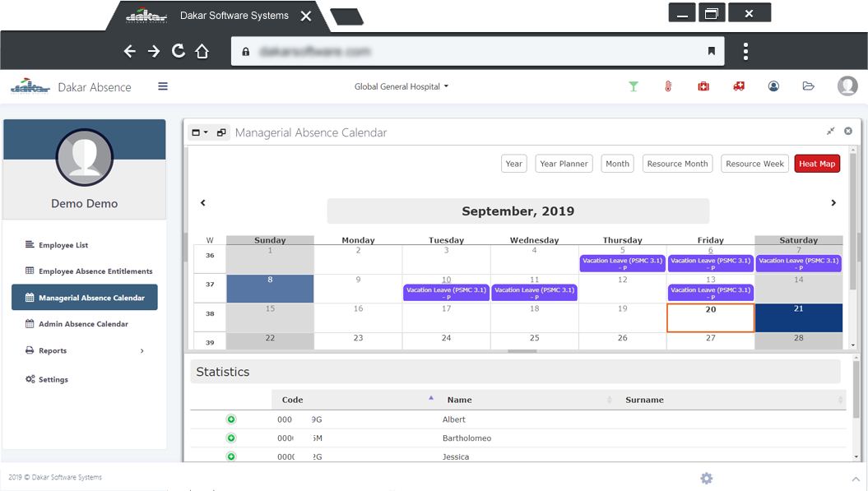Select Sunday 8 on the calendar

tap(270, 289)
